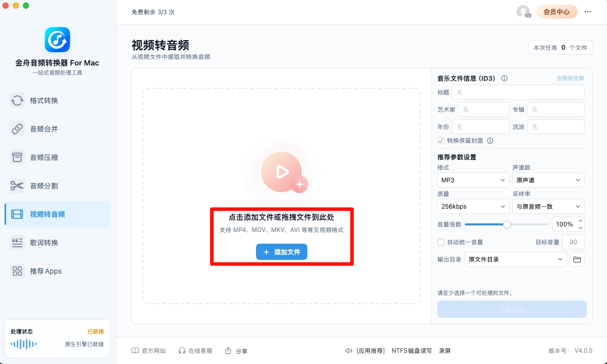This screenshot has width=607, height=364.
Task: Click the 推荐 Apps grid icon
Action: tap(17, 271)
